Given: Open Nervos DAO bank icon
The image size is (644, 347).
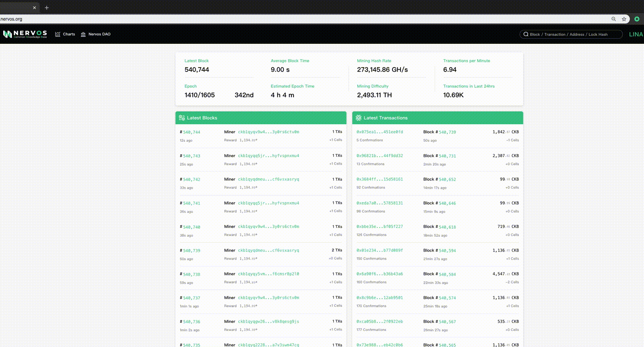Looking at the screenshot, I should tap(83, 34).
